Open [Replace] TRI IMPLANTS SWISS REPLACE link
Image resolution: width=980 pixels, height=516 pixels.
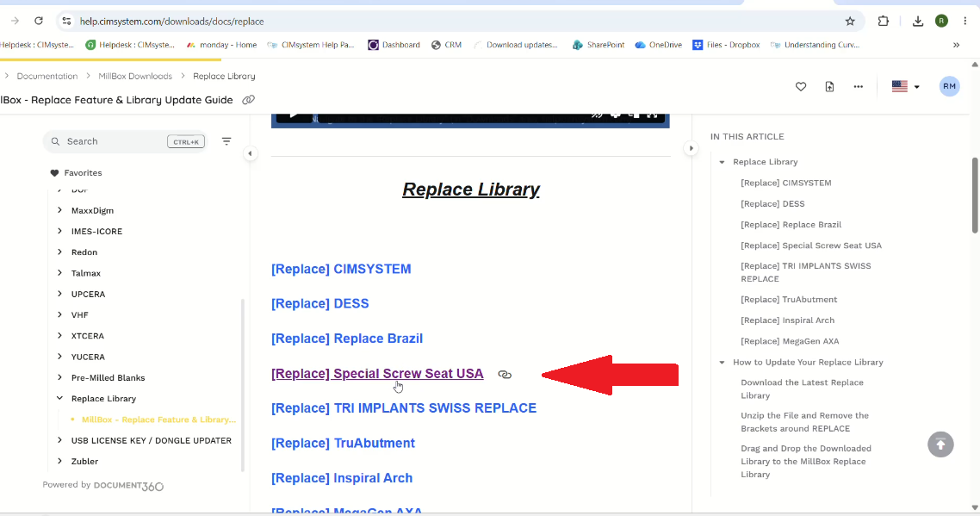[404, 407]
